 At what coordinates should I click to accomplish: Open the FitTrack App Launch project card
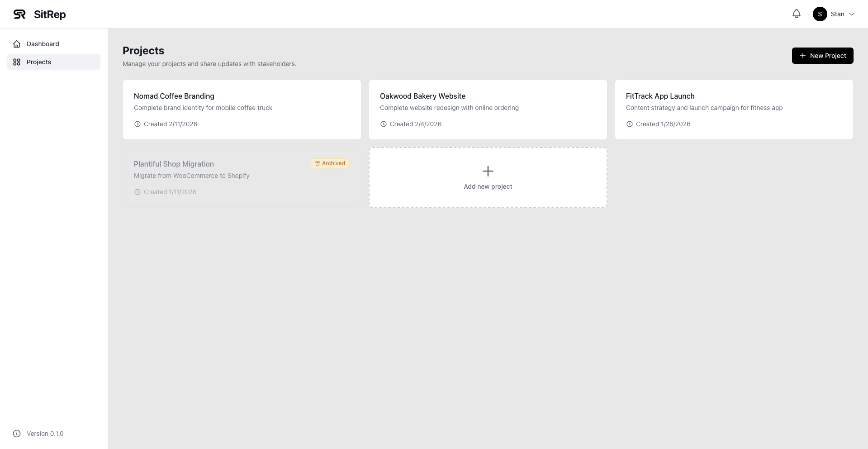[x=734, y=110]
